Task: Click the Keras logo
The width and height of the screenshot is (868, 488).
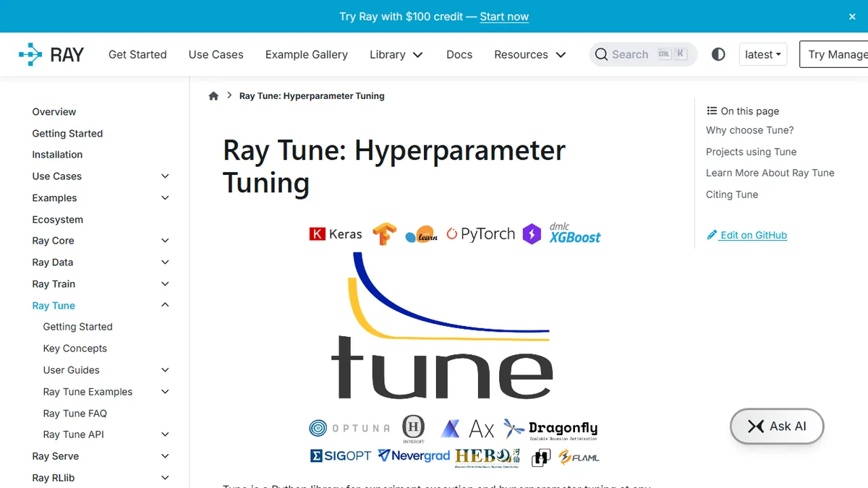Action: click(336, 234)
